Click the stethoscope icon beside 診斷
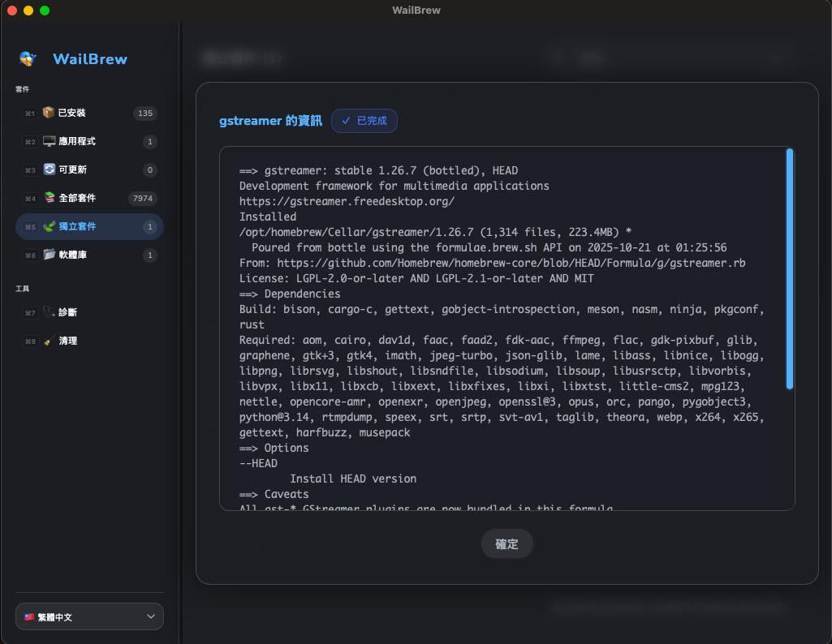The height and width of the screenshot is (644, 832). pyautogui.click(x=49, y=312)
